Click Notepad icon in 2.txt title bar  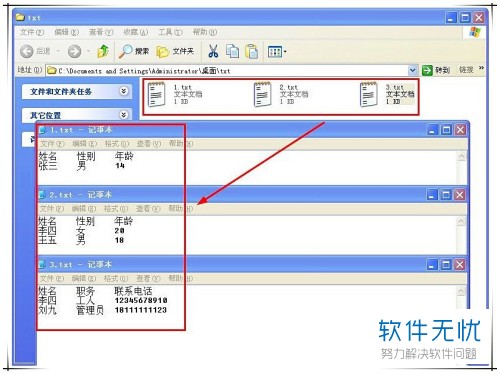pos(42,195)
